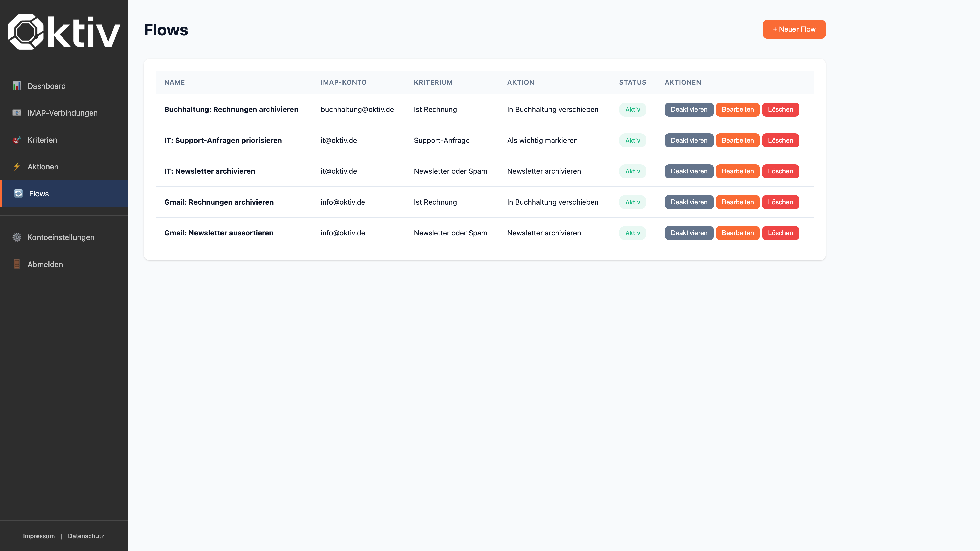Image resolution: width=980 pixels, height=551 pixels.
Task: Go to the IMAP-Verbindungen page
Action: [x=62, y=113]
